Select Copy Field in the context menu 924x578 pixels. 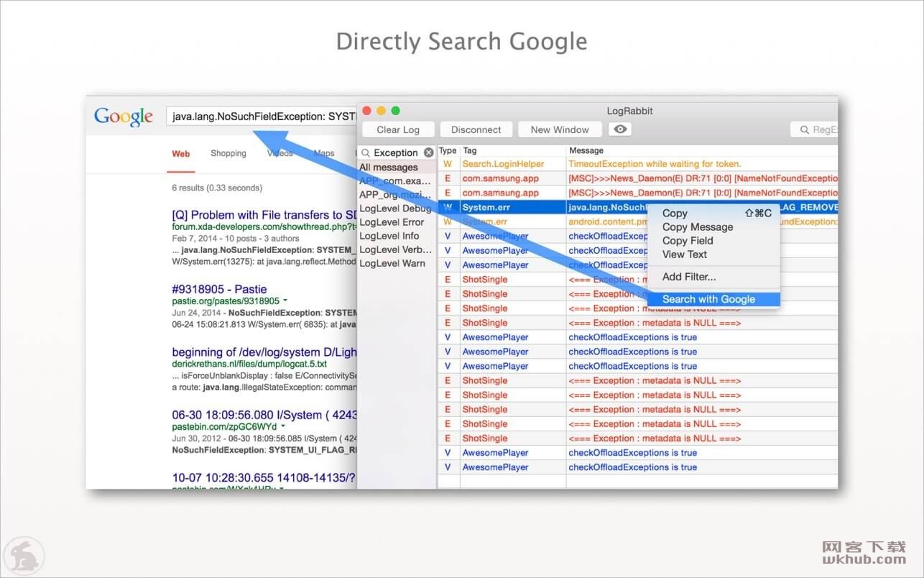pos(713,240)
